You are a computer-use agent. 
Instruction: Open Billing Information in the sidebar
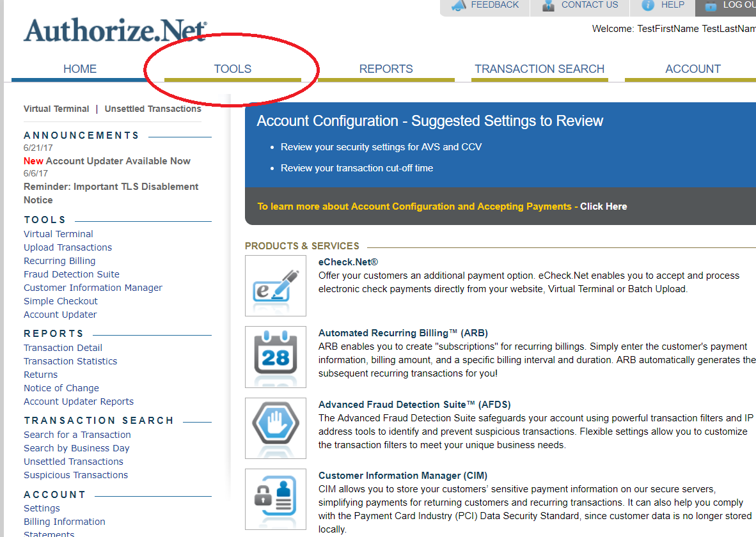pyautogui.click(x=64, y=522)
